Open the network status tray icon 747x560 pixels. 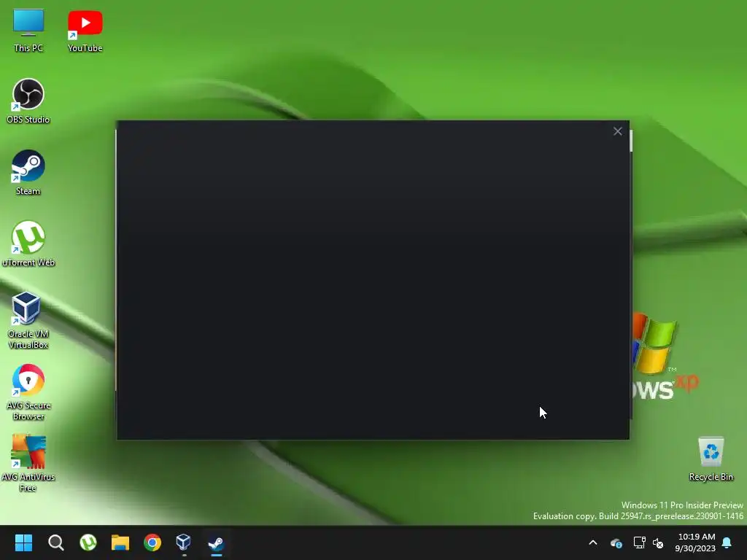pos(639,542)
